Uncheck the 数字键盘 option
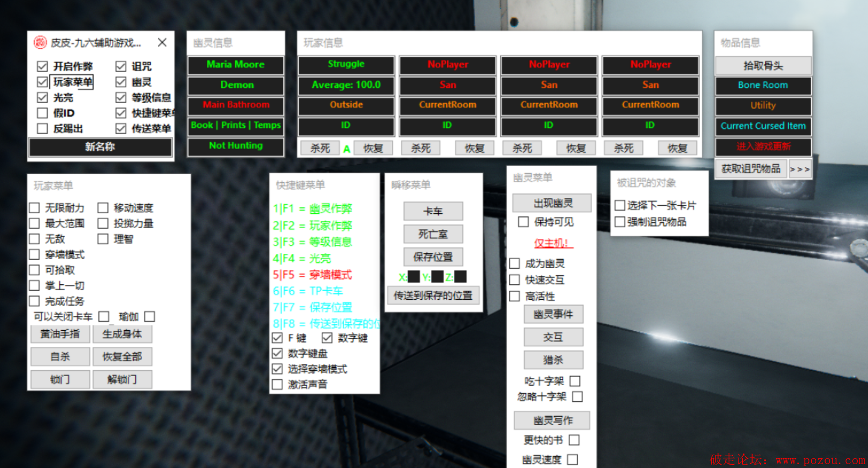 pos(277,353)
